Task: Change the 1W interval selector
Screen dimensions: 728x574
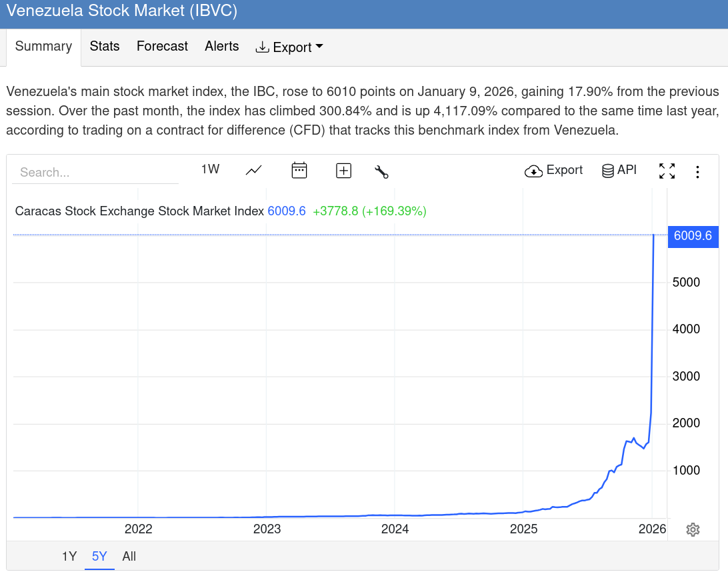Action: tap(210, 169)
